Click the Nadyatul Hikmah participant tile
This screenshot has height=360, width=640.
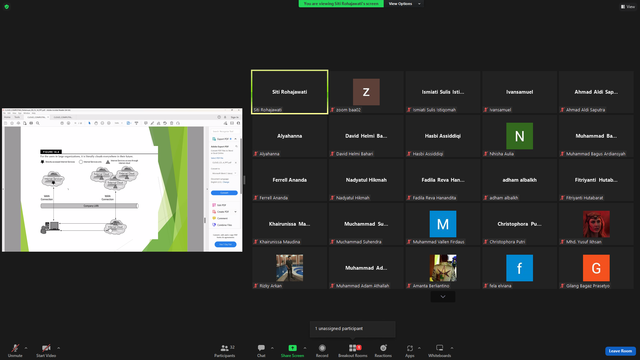click(x=366, y=180)
